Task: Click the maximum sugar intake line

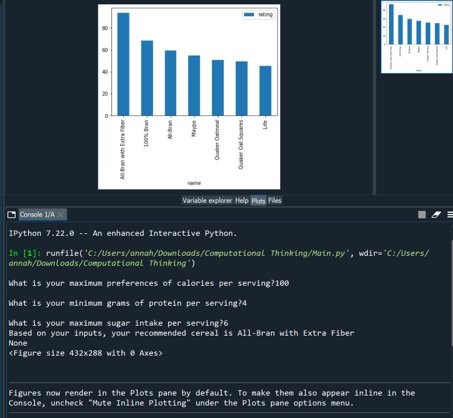Action: (118, 323)
